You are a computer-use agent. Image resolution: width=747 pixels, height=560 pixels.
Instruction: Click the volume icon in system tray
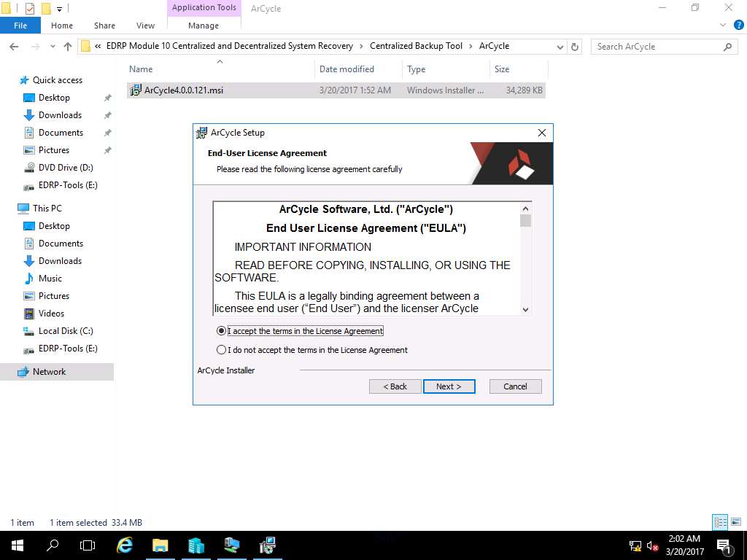click(x=652, y=545)
